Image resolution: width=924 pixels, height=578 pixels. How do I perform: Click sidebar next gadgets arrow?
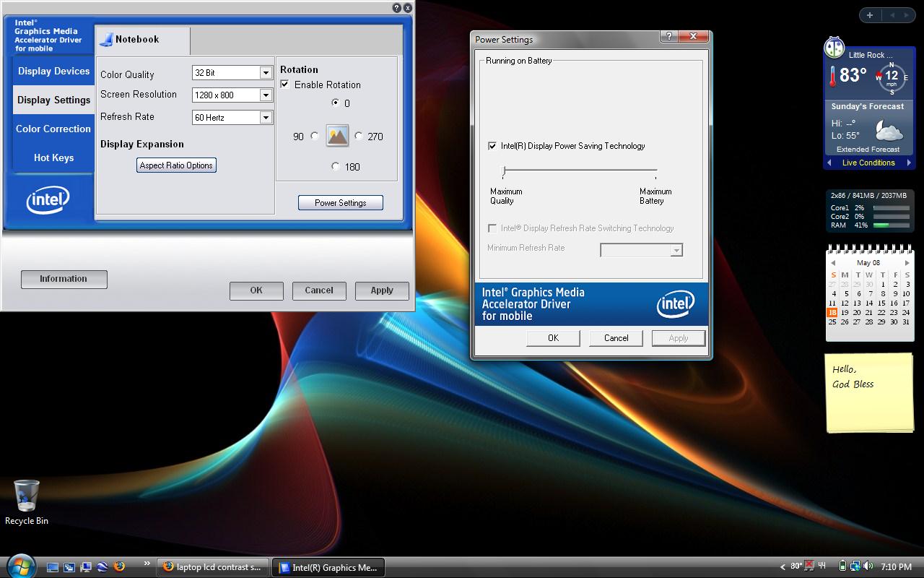[908, 15]
